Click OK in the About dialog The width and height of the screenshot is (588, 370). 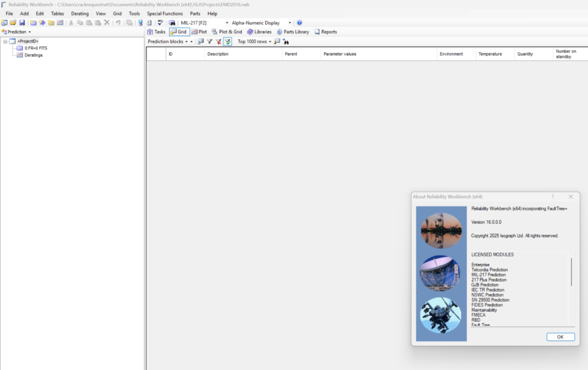(560, 337)
